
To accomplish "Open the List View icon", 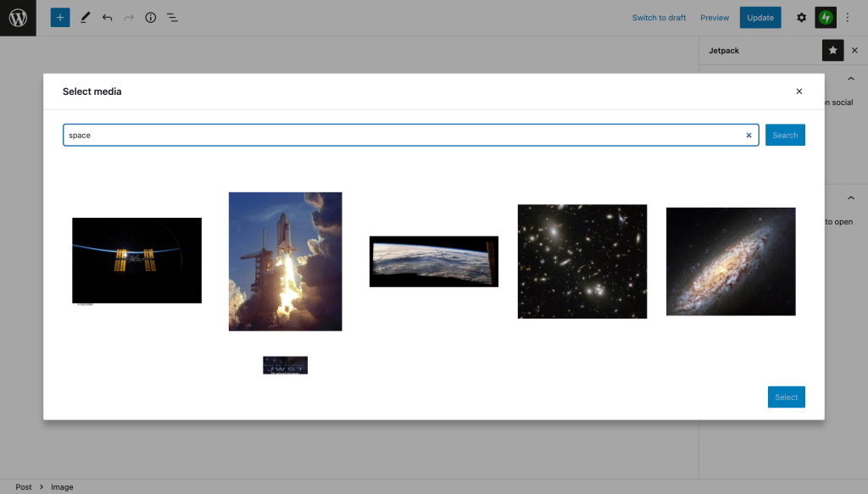I will tap(172, 18).
